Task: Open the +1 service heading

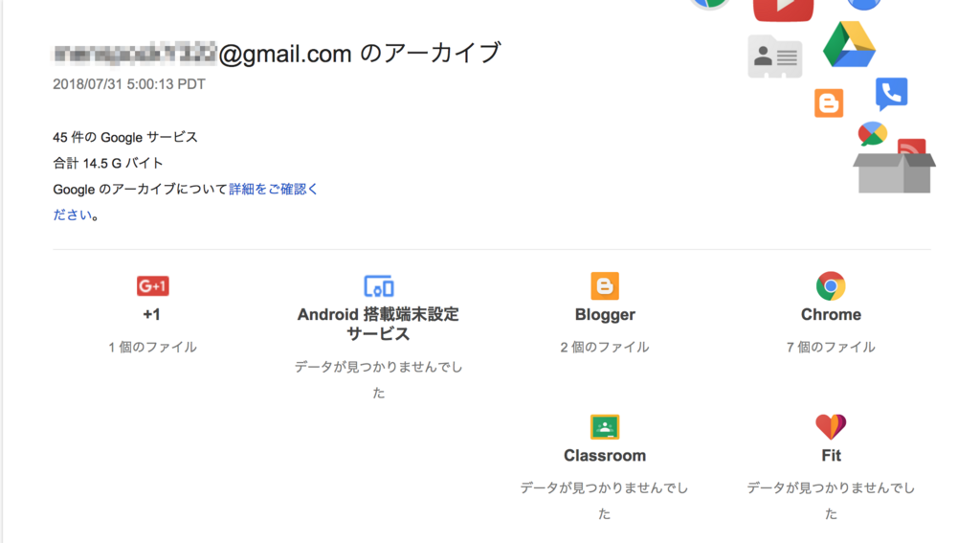Action: click(152, 315)
